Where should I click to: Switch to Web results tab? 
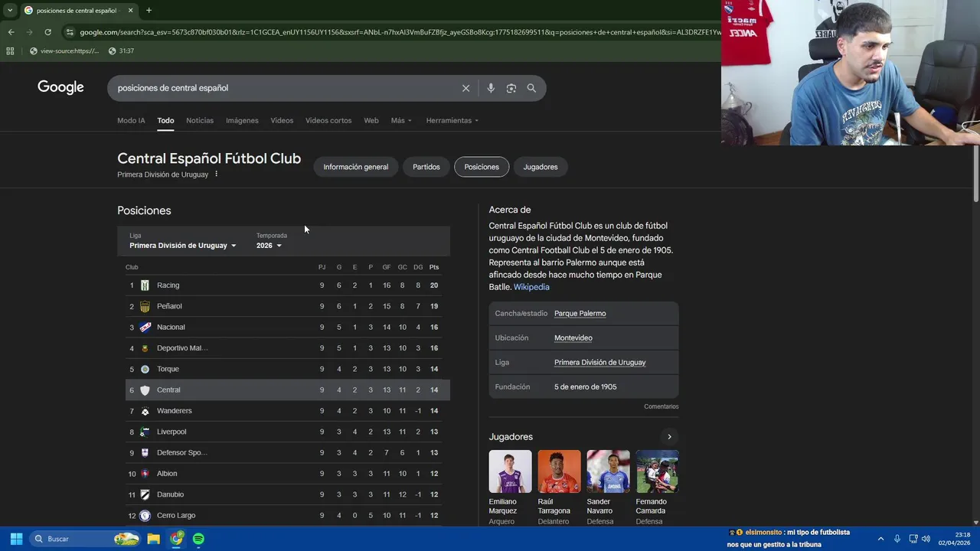pos(371,120)
